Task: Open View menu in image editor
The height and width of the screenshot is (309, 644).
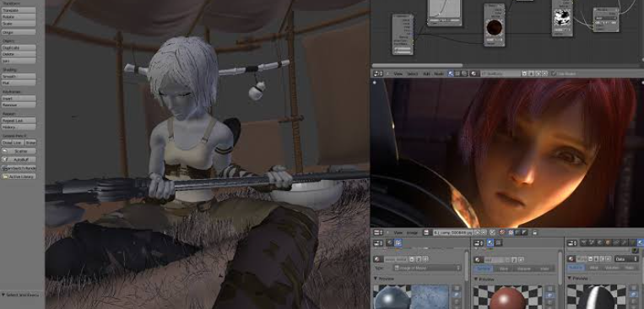Action: pyautogui.click(x=398, y=232)
